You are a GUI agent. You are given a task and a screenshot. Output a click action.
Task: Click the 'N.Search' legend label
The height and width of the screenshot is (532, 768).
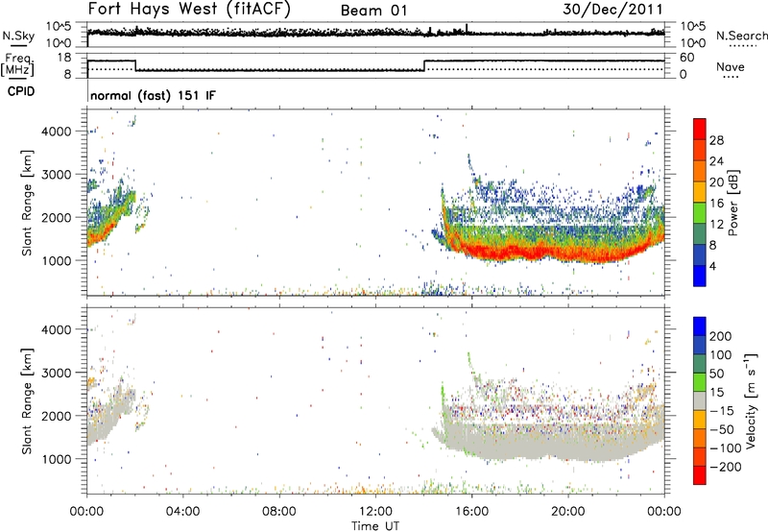741,36
